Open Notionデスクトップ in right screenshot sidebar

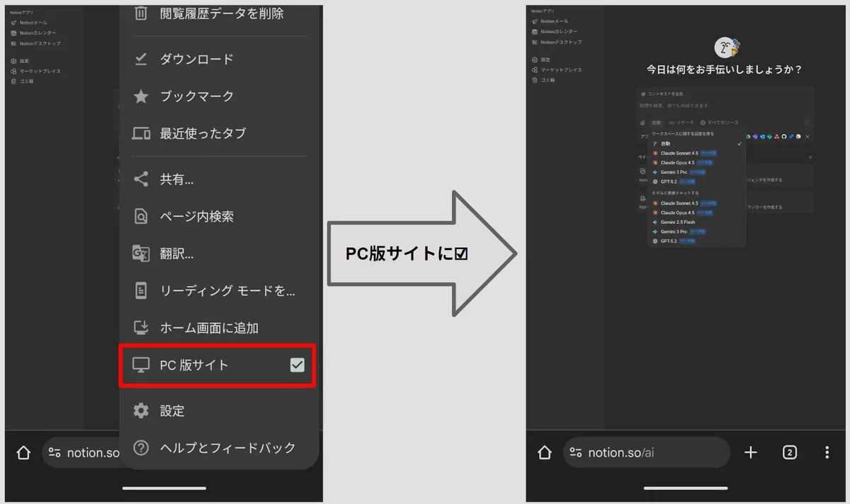pos(557,42)
